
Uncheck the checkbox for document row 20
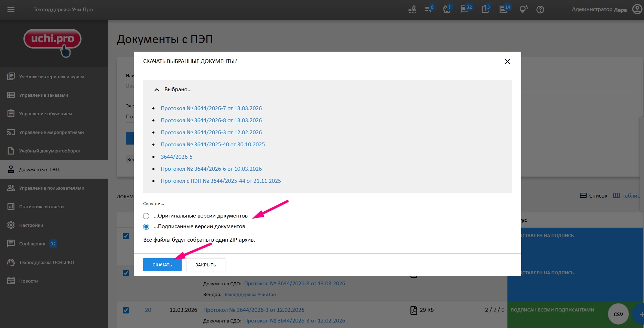tap(126, 310)
